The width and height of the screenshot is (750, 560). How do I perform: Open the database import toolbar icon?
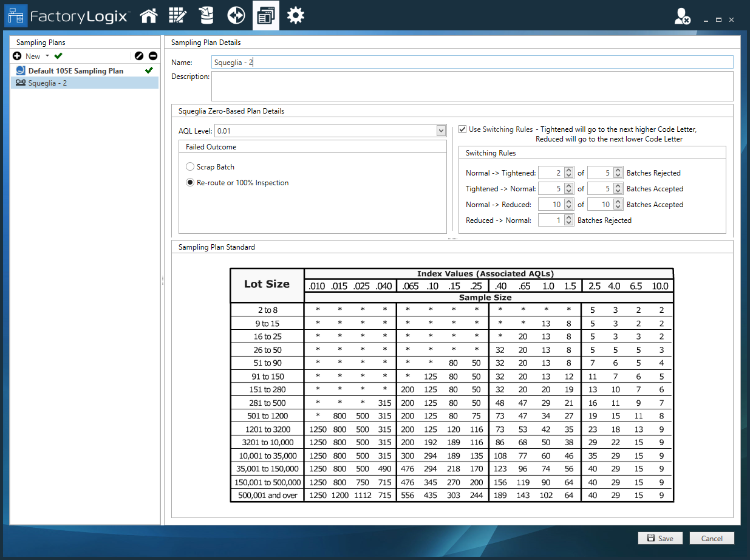(206, 15)
